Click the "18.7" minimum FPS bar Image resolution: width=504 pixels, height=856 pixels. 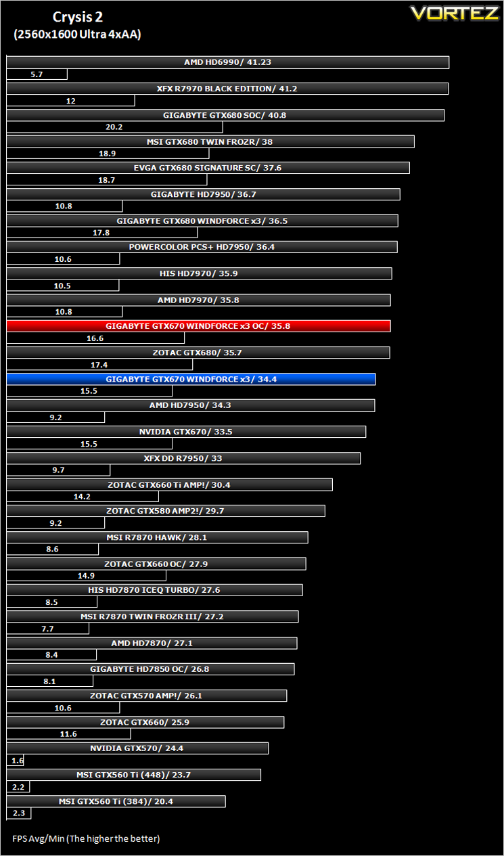106,180
